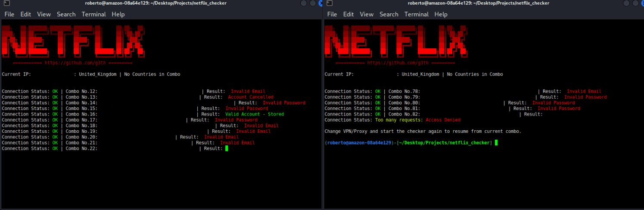Select "Combo No.16:" text in left terminal

81,114
